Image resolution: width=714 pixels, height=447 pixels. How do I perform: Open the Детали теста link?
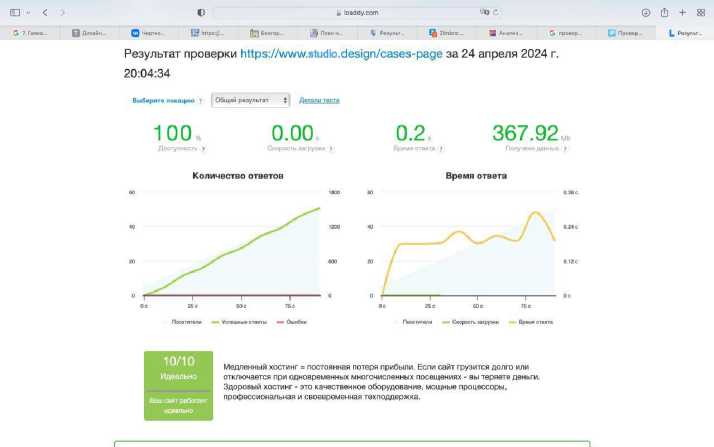[x=319, y=100]
